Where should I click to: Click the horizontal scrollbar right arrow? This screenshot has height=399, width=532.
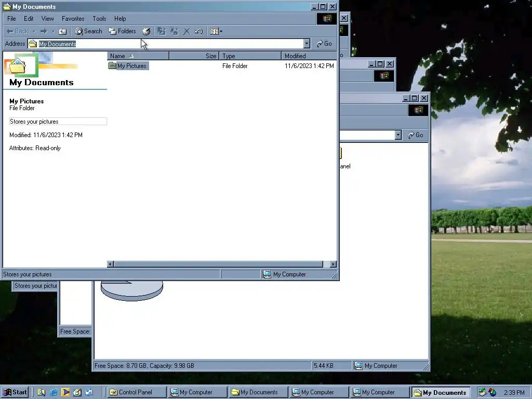[333, 264]
